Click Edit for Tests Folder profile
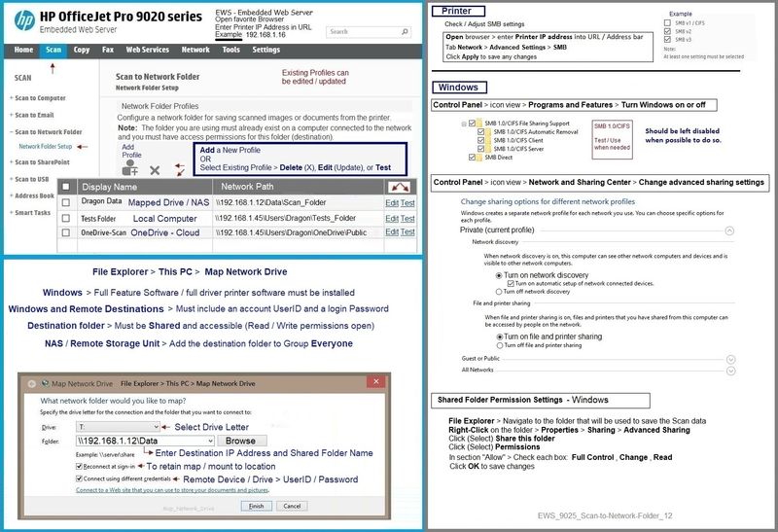The height and width of the screenshot is (532, 778). (392, 219)
